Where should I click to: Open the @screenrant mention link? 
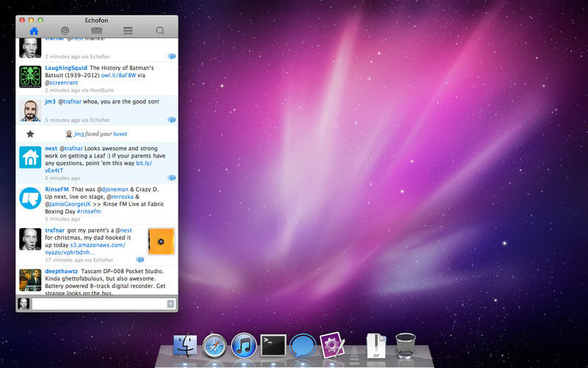click(x=62, y=83)
